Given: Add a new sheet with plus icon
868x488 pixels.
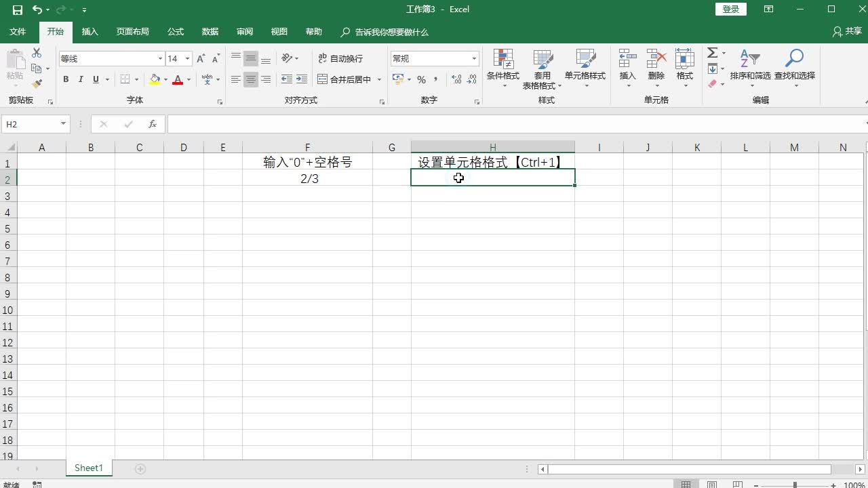Looking at the screenshot, I should coord(140,469).
